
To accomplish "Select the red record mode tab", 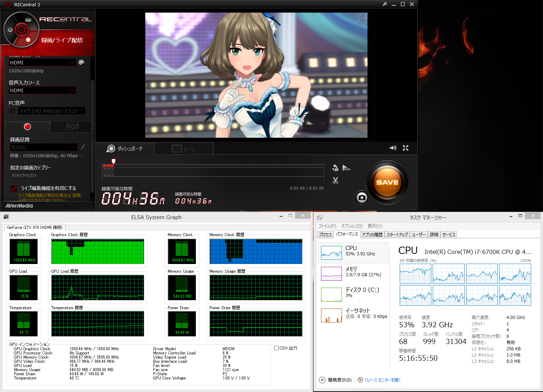I will 27,127.
